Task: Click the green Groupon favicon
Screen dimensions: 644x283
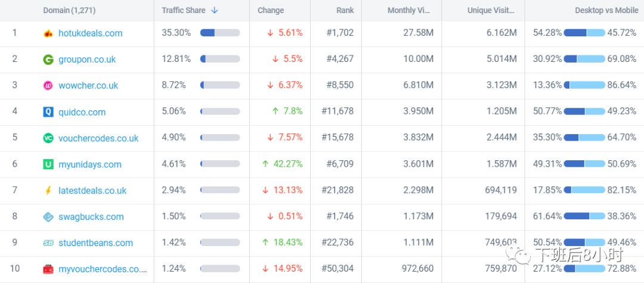Action: 48,60
